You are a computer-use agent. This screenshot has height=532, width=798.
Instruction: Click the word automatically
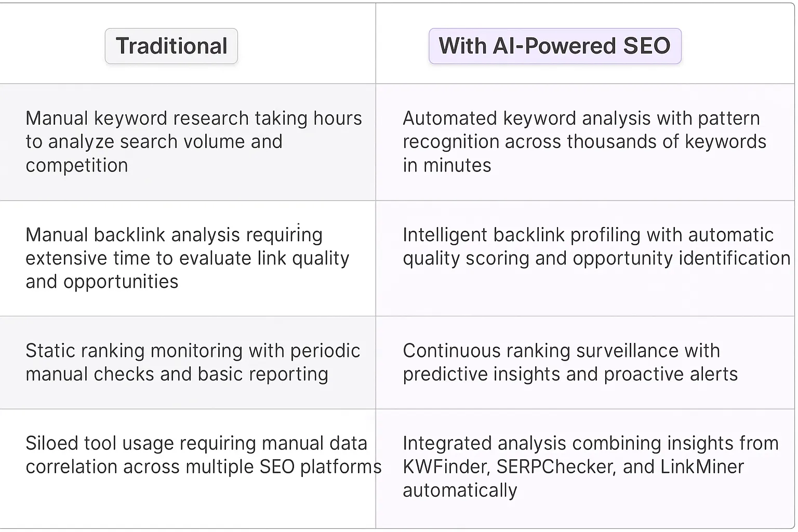click(x=460, y=490)
